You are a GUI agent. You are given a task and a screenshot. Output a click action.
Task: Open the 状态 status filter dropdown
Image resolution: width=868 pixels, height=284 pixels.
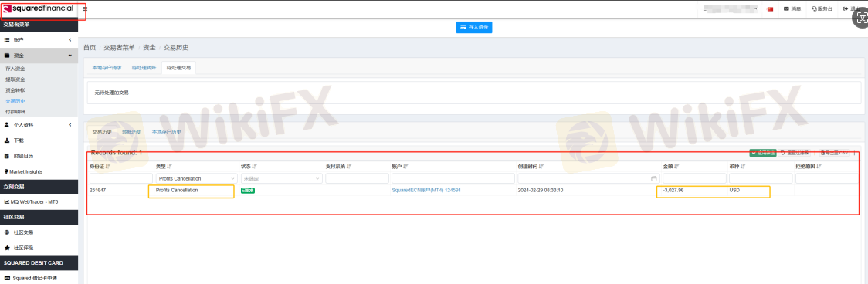click(281, 178)
